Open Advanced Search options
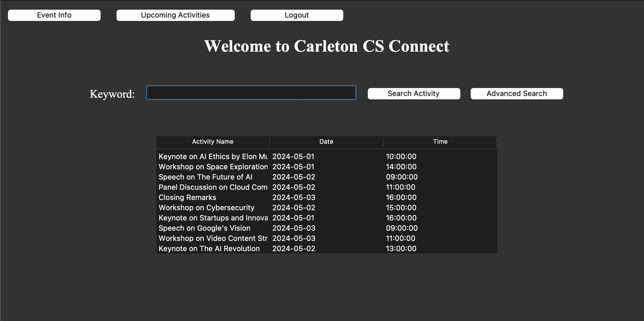This screenshot has height=321, width=644. [516, 93]
